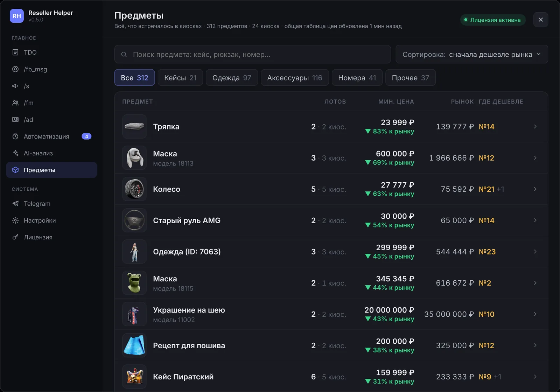
Task: Click the /fm people icon
Action: [15, 103]
